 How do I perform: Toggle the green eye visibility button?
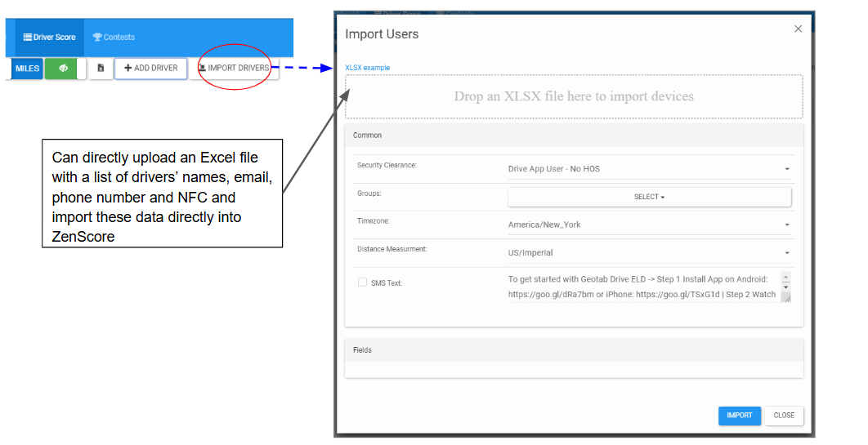pos(63,69)
